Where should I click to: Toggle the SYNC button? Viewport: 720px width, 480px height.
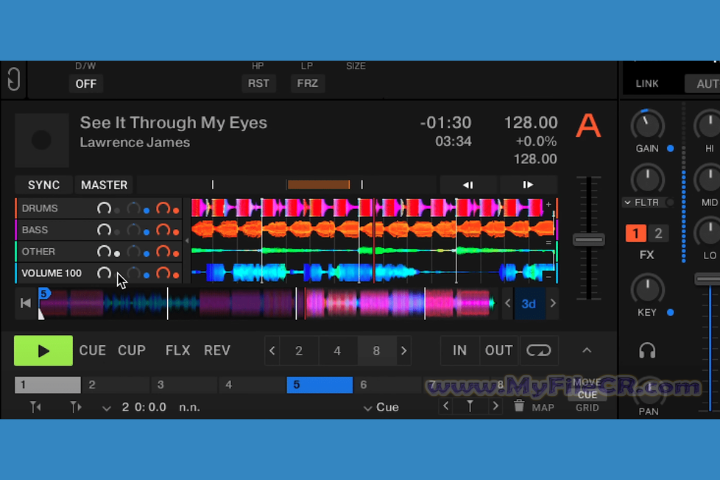[44, 185]
